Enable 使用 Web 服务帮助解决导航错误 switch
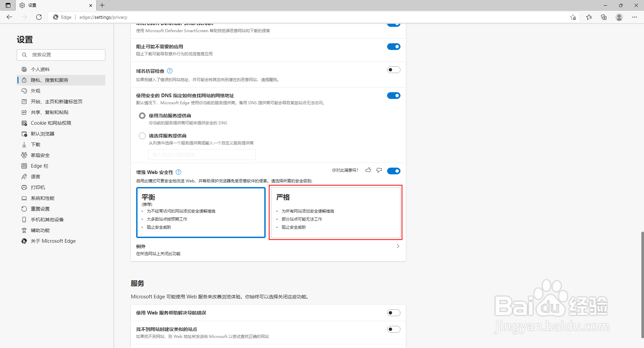Viewport: 644px width, 348px height. click(394, 313)
